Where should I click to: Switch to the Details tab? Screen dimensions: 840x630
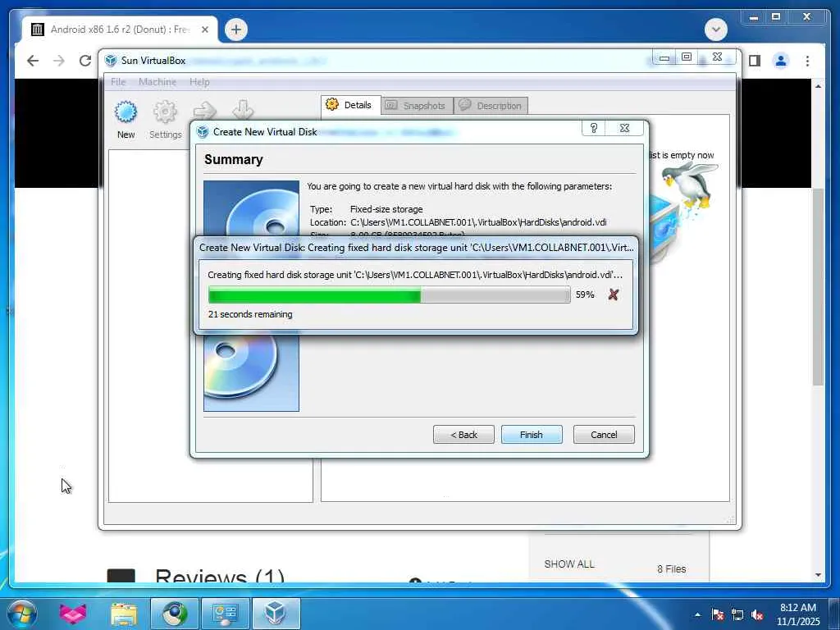[351, 105]
